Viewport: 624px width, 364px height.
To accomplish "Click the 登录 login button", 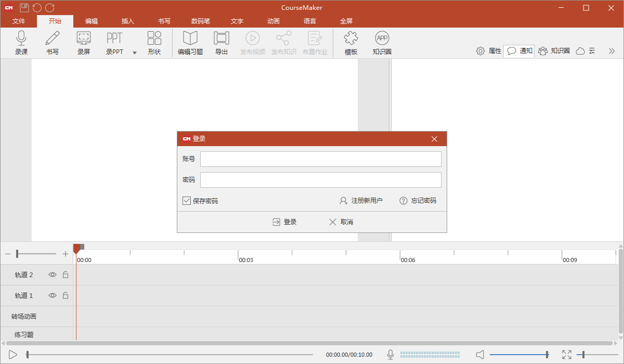I will click(x=284, y=222).
